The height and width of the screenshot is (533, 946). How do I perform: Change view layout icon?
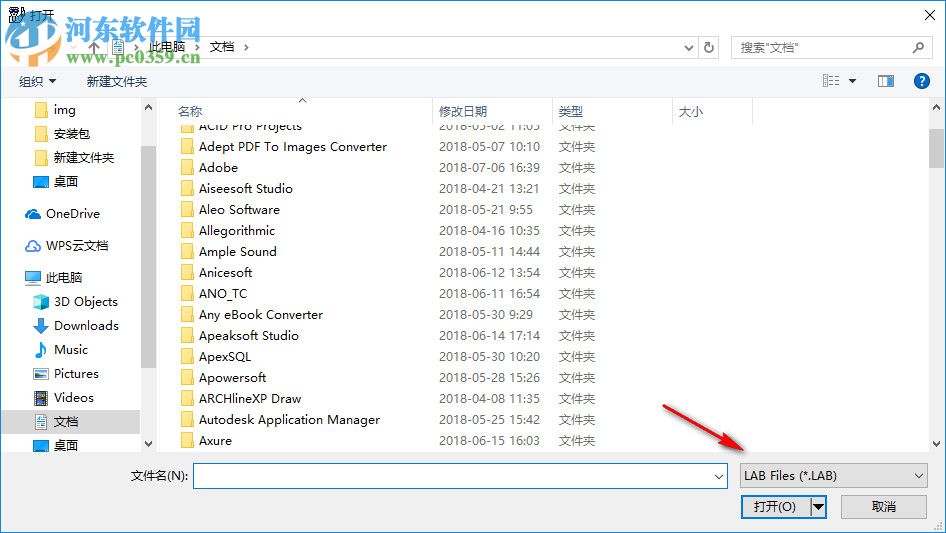point(831,81)
